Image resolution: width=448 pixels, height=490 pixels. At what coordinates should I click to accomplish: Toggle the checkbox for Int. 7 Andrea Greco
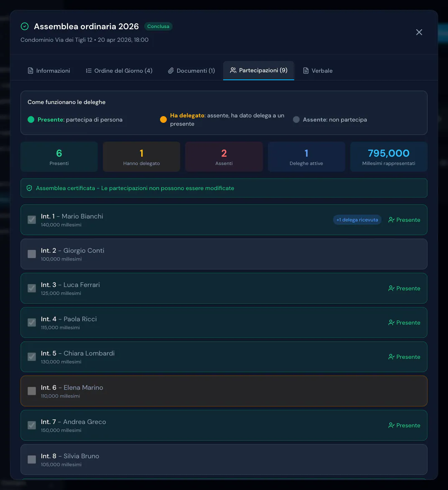[32, 425]
